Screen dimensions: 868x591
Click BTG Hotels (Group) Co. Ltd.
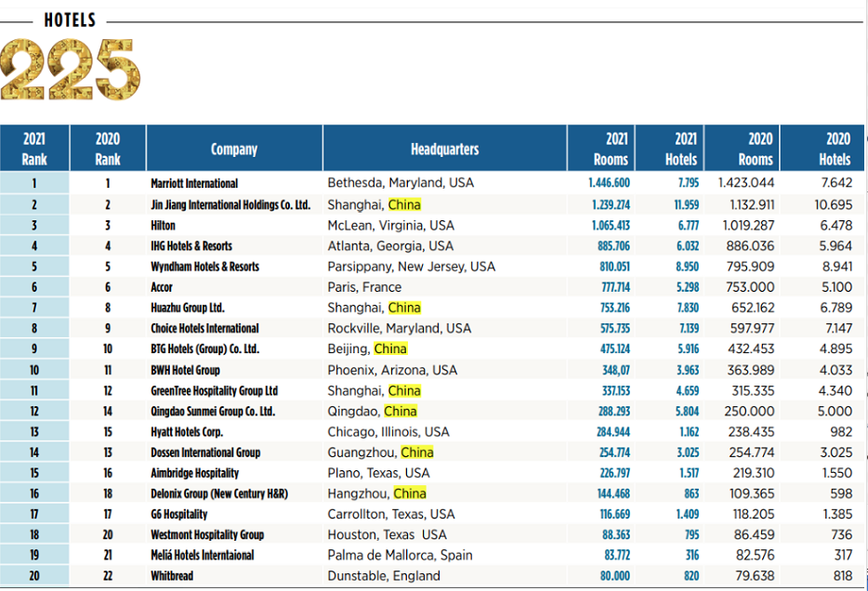[x=204, y=349]
